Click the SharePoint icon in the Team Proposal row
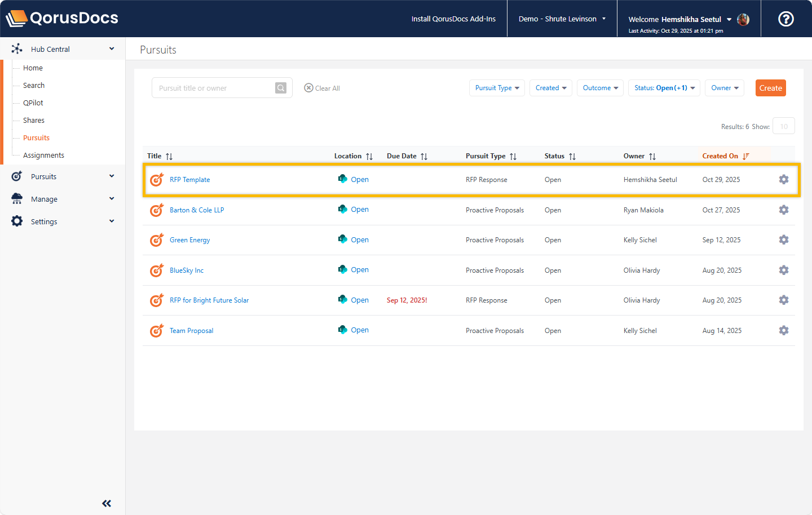 point(342,330)
